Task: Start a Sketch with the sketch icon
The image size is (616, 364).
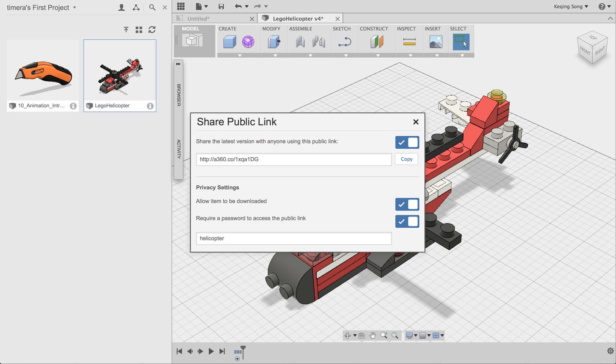Action: [345, 42]
